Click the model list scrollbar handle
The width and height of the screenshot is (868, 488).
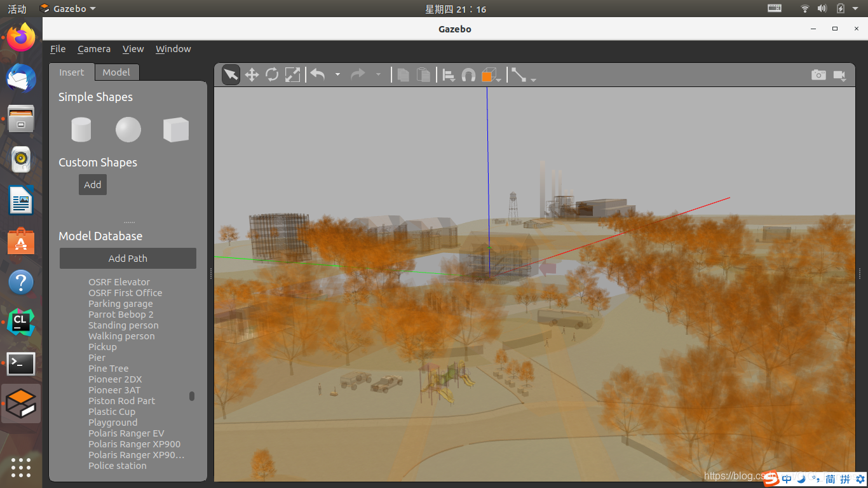(192, 396)
